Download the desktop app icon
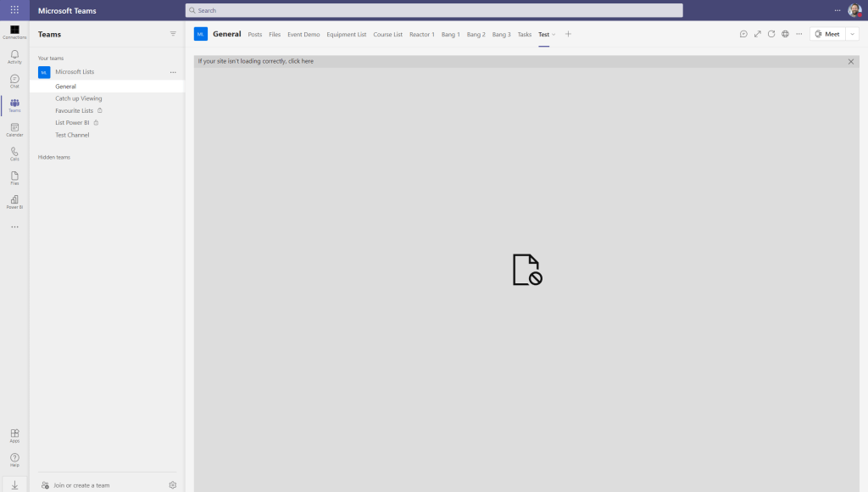The image size is (868, 492). pos(14,485)
